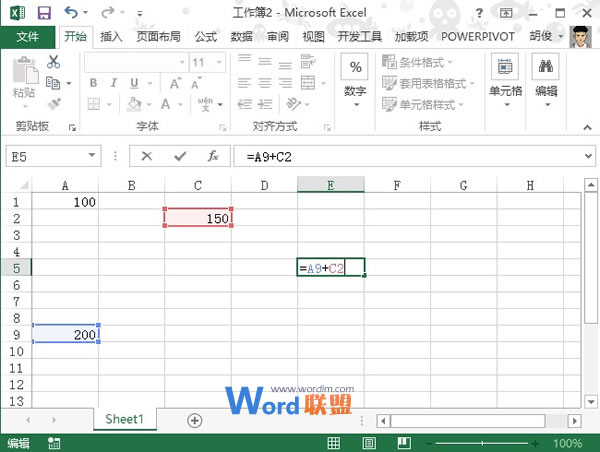Click vertical scrollbar down arrow

pyautogui.click(x=591, y=402)
